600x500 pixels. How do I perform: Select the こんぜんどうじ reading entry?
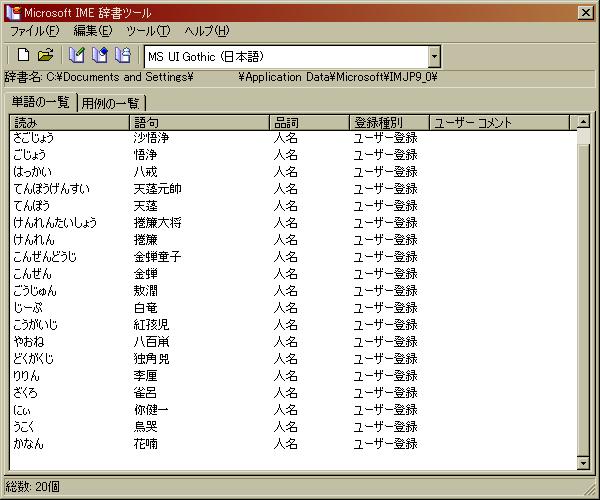tap(45, 257)
